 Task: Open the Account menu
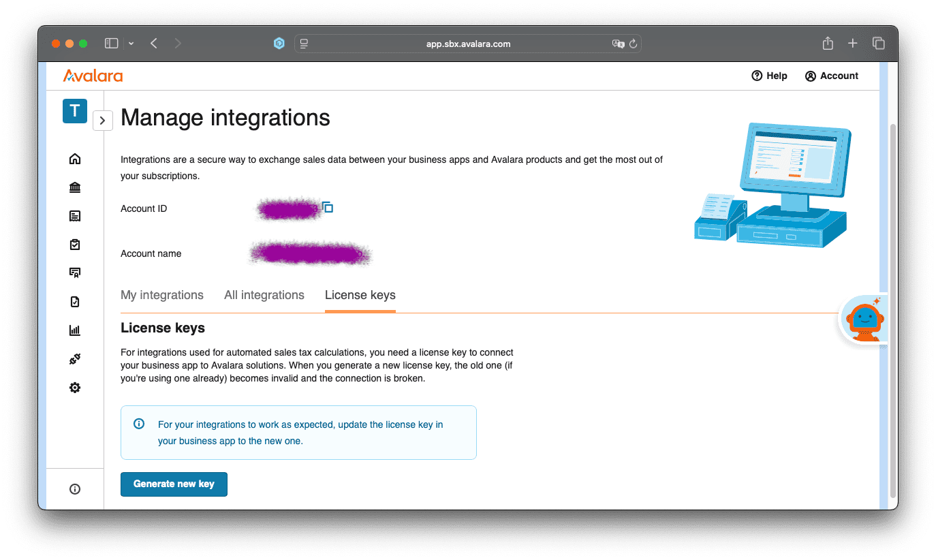831,76
